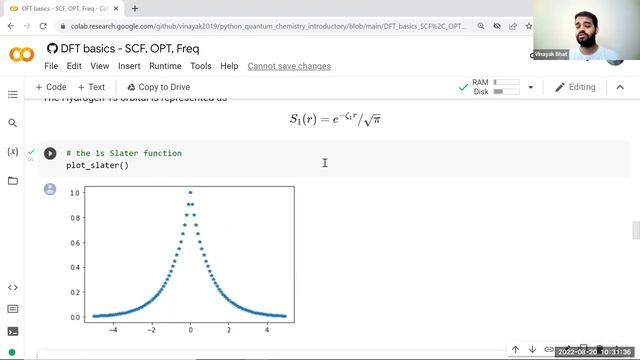Screen dimensions: 640x360
Task: Open the Help menu
Action: [229, 66]
